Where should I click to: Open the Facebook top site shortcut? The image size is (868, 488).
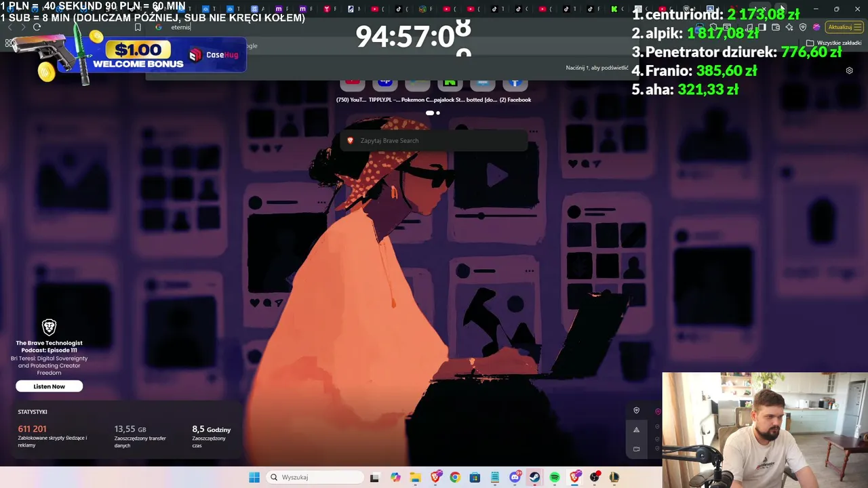515,90
